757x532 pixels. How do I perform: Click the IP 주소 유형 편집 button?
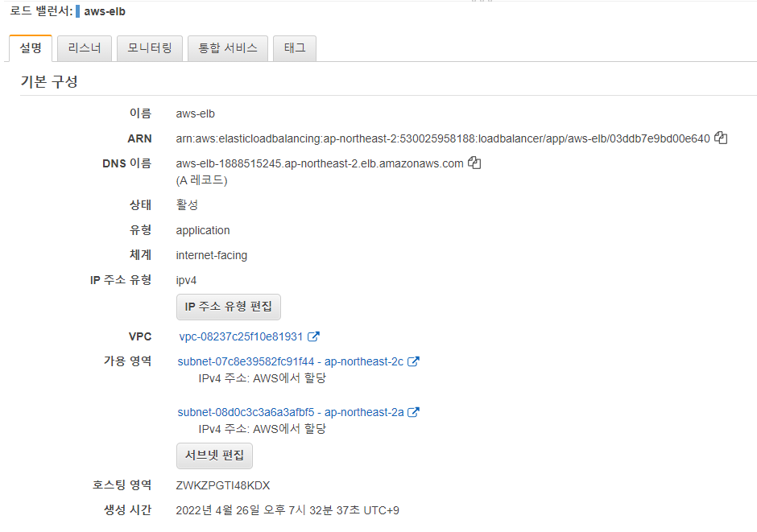(229, 307)
